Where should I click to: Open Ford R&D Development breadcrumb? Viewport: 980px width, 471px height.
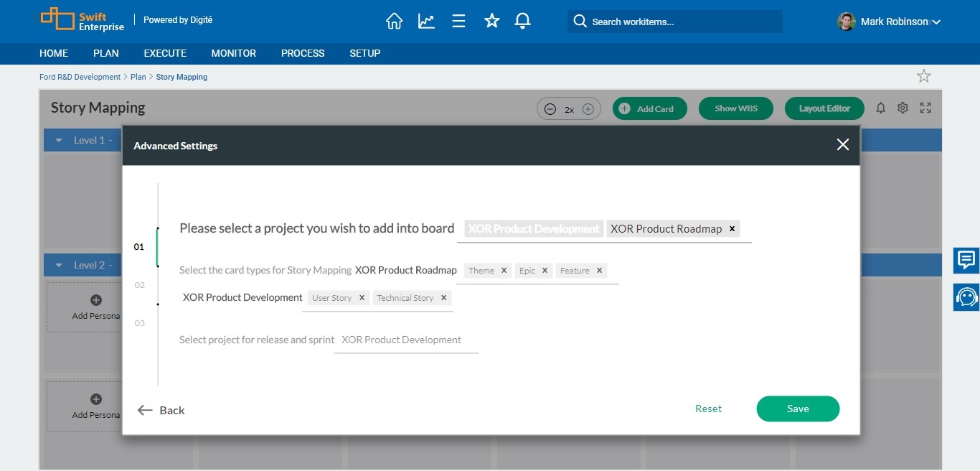80,77
